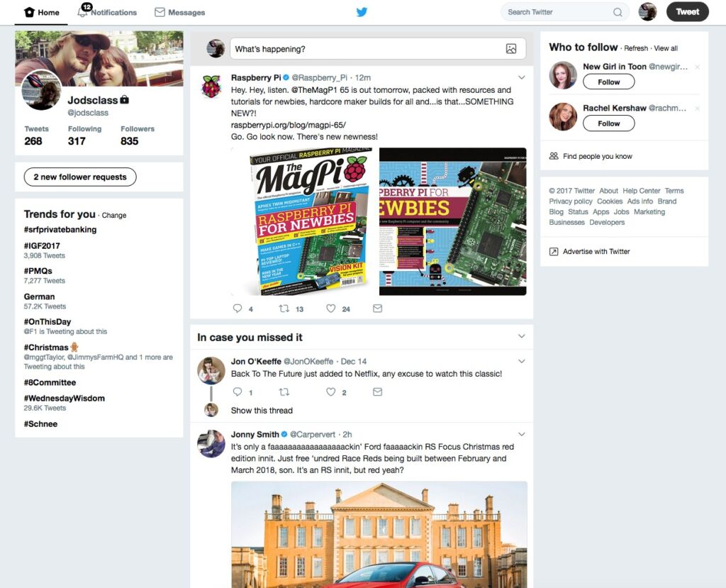Click the search magnifier icon

[618, 13]
